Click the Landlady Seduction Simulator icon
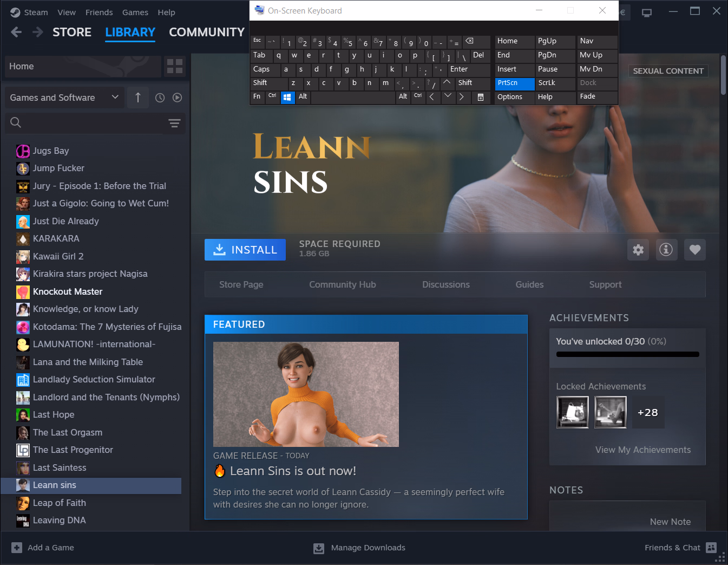Image resolution: width=728 pixels, height=565 pixels. [x=23, y=380]
